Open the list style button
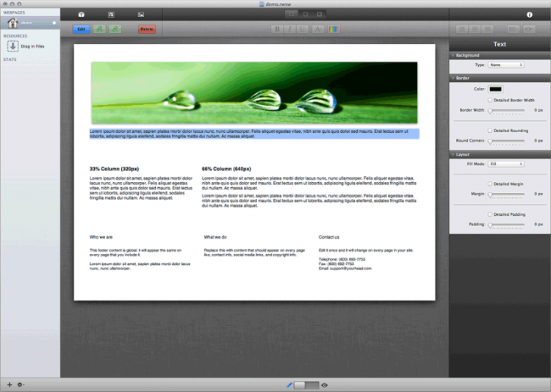 click(514, 29)
